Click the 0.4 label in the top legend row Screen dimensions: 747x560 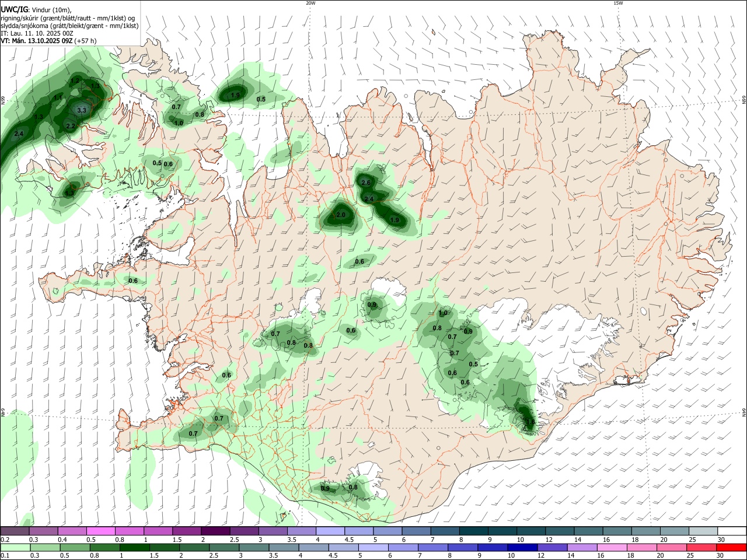point(62,540)
